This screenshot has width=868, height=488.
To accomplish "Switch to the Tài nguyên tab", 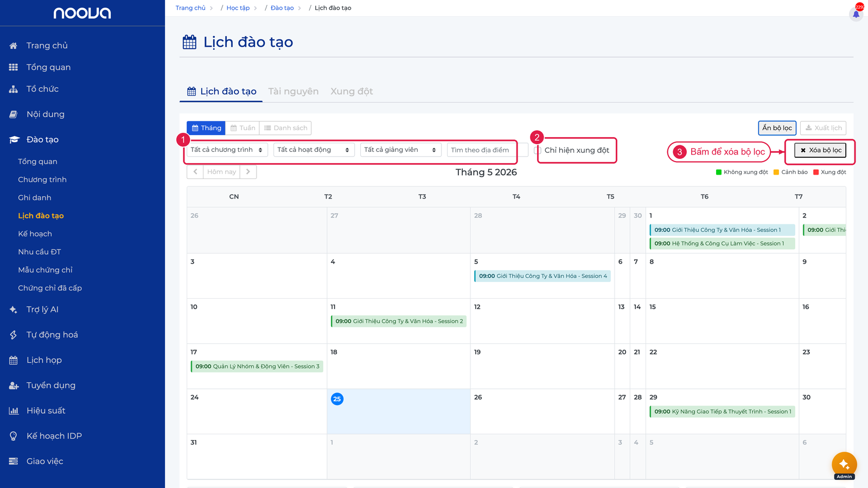I will coord(293,91).
